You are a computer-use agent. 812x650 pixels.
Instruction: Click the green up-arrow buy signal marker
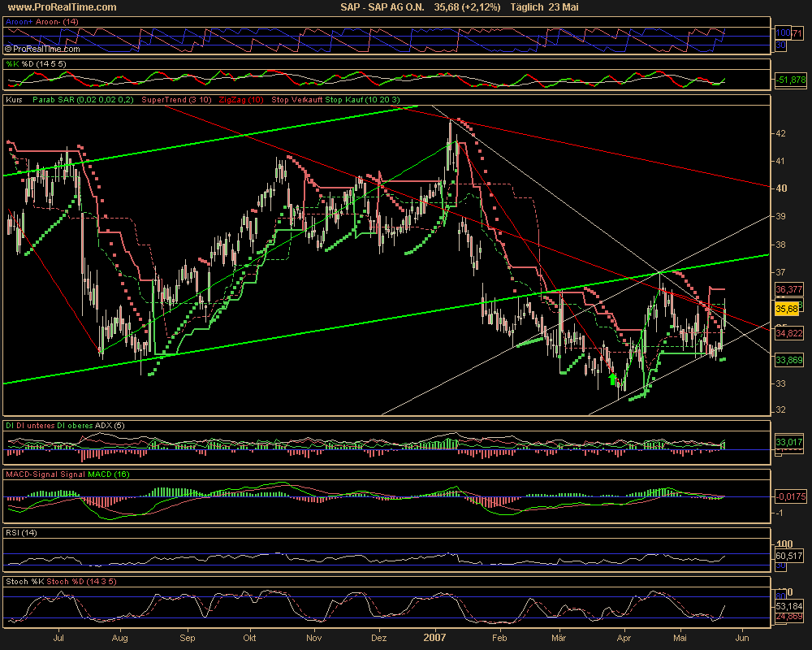(611, 379)
